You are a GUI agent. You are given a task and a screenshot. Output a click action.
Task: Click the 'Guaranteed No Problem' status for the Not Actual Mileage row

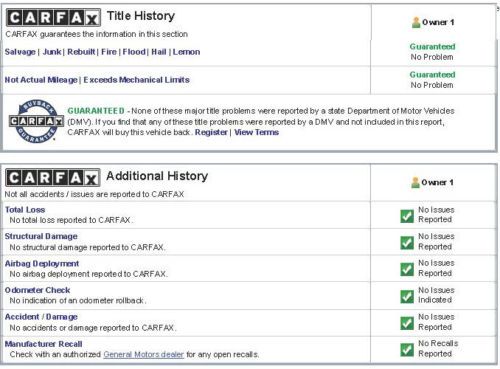click(432, 80)
